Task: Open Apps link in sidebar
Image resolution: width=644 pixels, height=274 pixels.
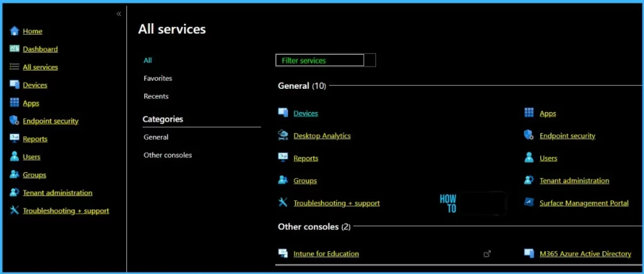Action: [31, 103]
